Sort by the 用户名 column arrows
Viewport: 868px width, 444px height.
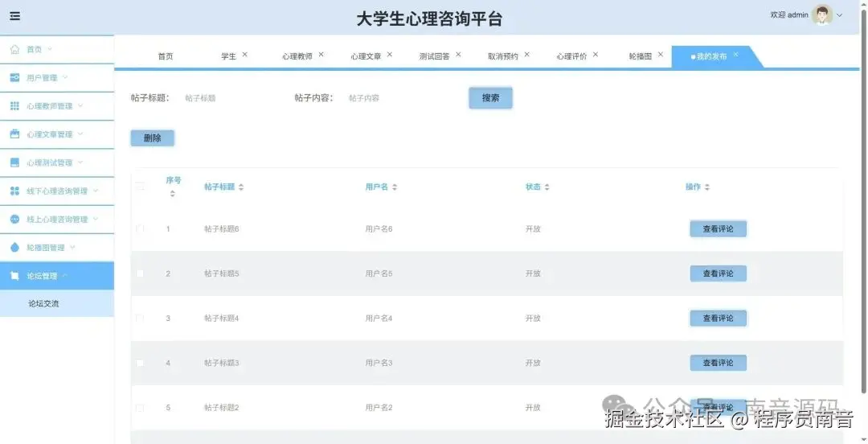[x=395, y=187]
